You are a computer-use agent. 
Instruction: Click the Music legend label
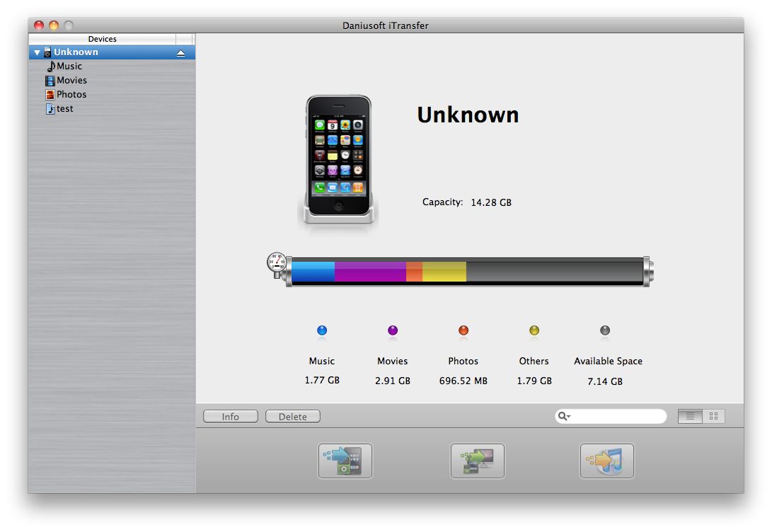[x=322, y=361]
